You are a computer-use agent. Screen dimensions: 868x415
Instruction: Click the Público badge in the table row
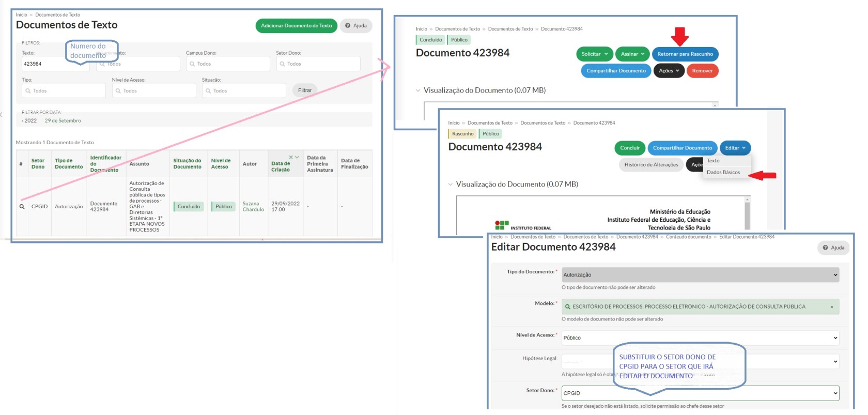[223, 207]
